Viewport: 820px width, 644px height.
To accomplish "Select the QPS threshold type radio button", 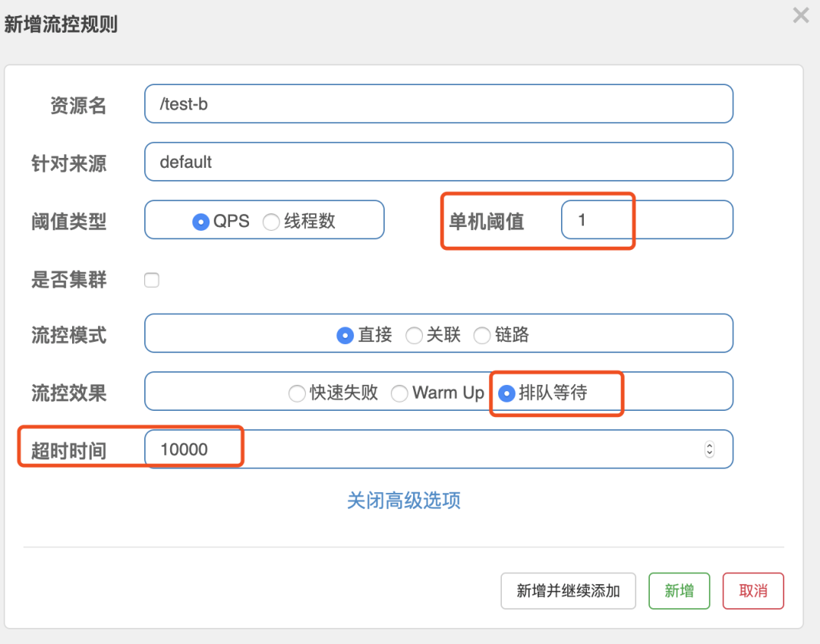I will (200, 219).
